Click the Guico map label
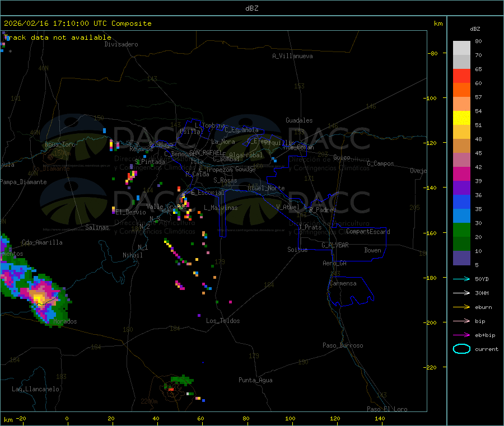504x426 pixels. pyautogui.click(x=342, y=157)
